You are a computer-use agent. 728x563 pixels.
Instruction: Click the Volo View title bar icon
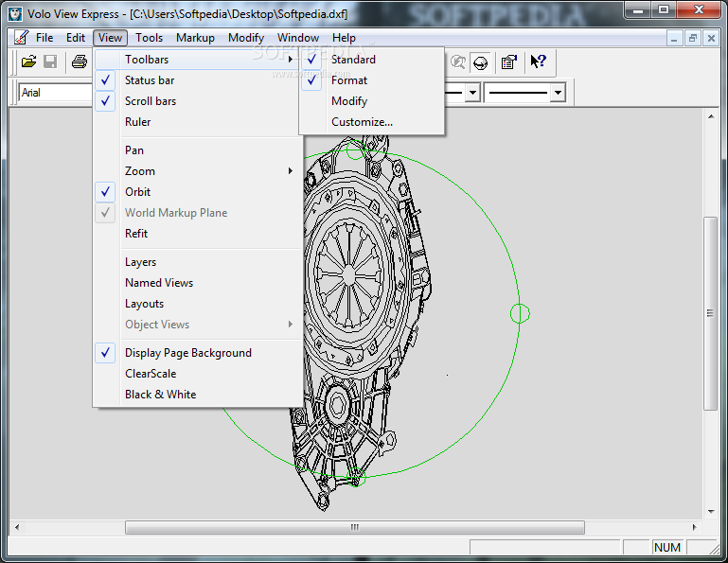(15, 14)
